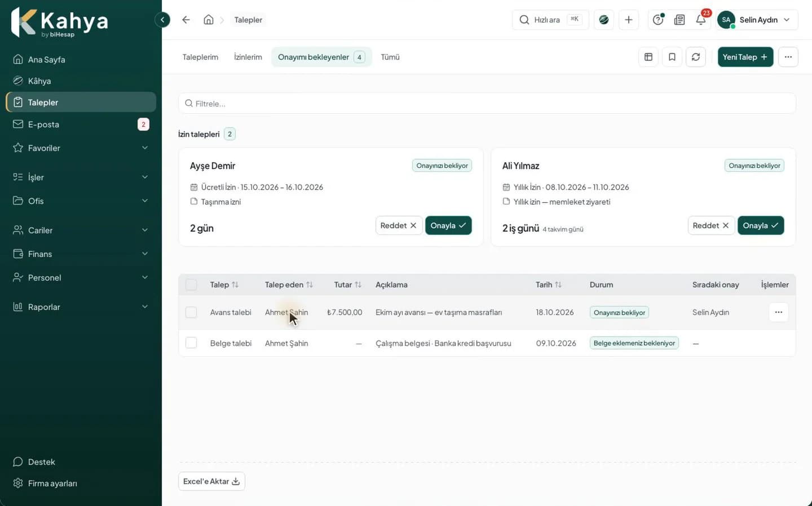Expand the Ofis menu

pyautogui.click(x=81, y=201)
